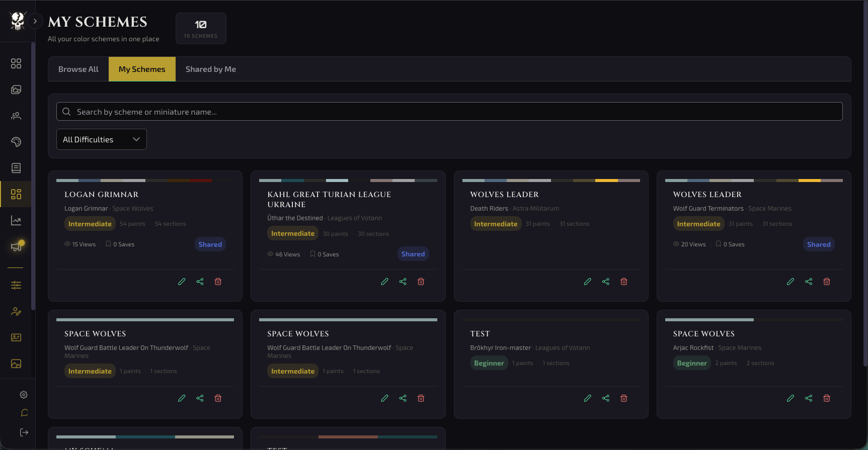Click dark red swatch on Logan Grimnar strip
The image size is (868, 450).
[201, 181]
